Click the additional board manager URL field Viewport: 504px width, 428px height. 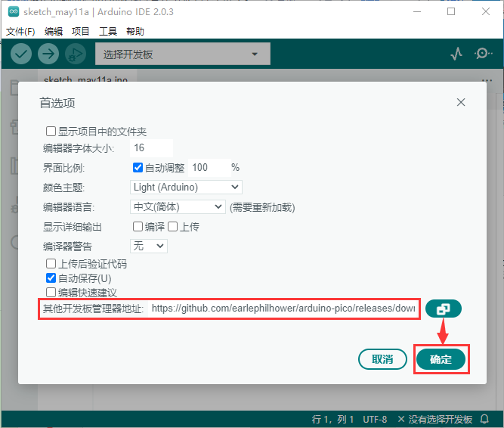click(283, 309)
